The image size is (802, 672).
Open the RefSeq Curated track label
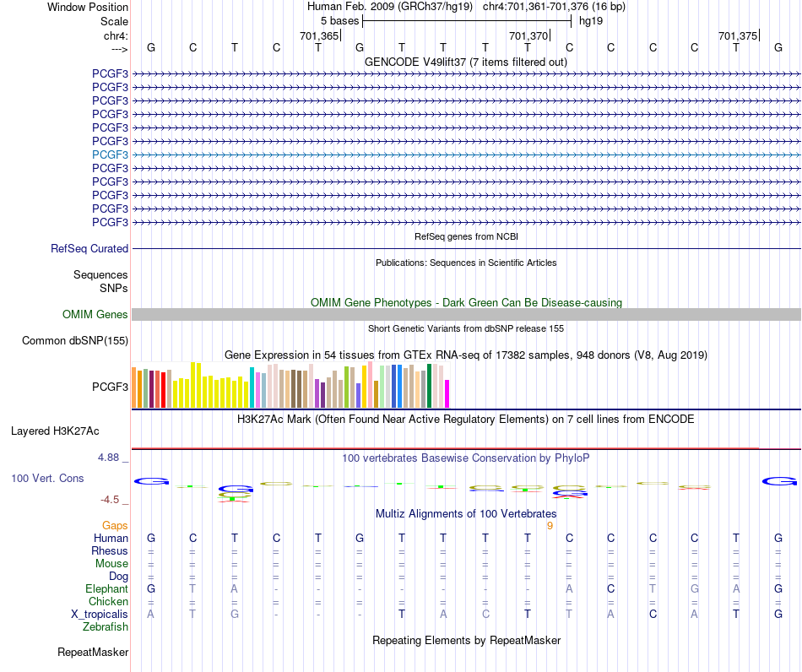tap(89, 248)
